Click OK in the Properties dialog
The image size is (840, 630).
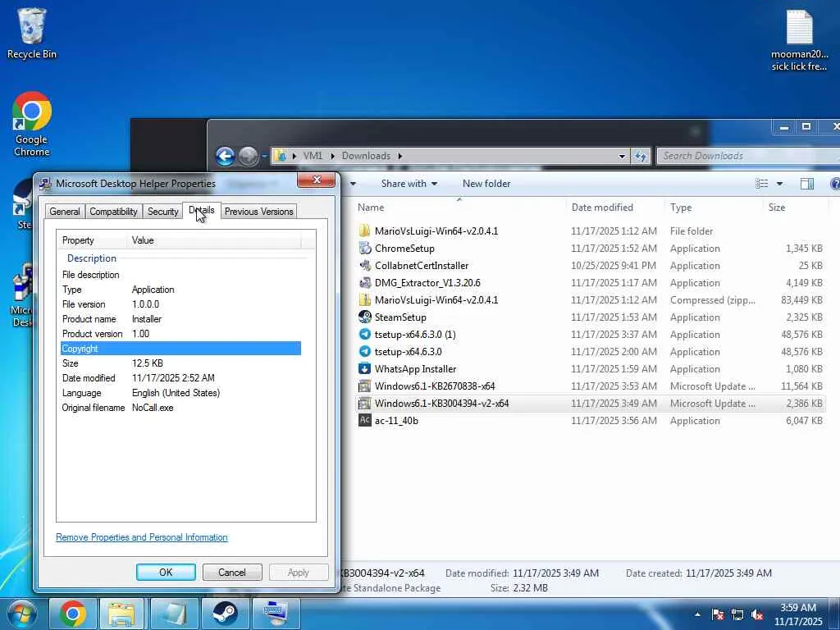click(166, 572)
